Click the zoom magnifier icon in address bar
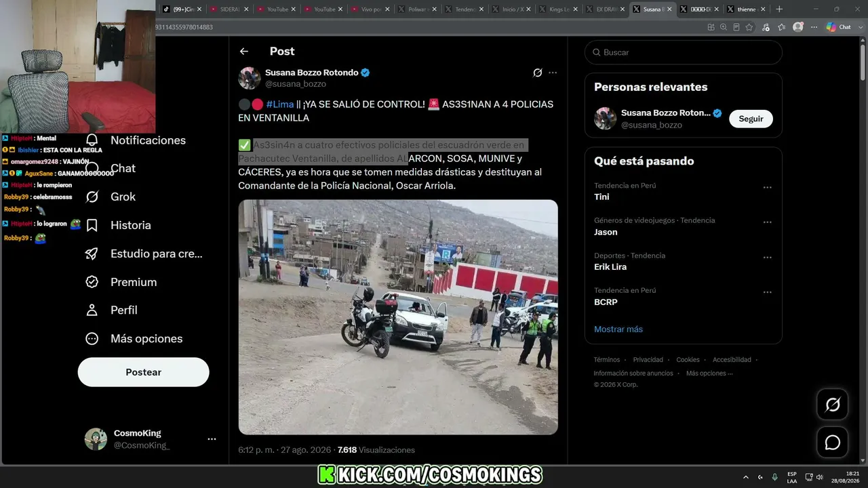868x488 pixels. click(724, 27)
